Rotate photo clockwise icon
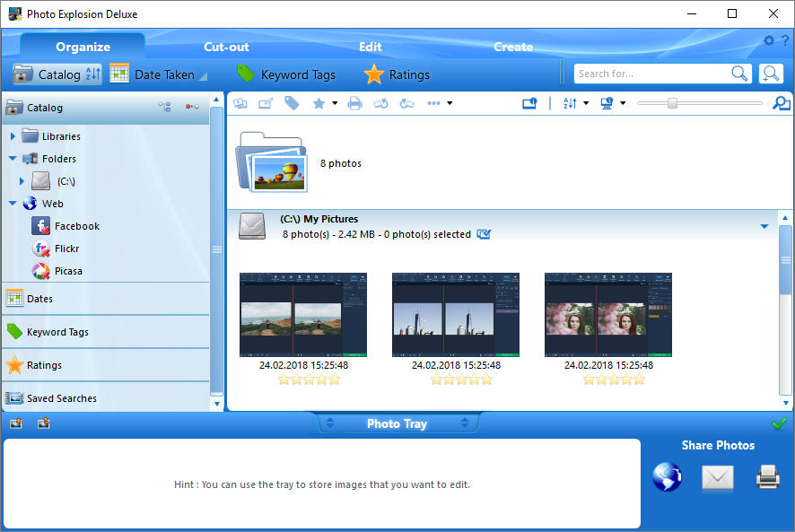795x532 pixels. [406, 103]
